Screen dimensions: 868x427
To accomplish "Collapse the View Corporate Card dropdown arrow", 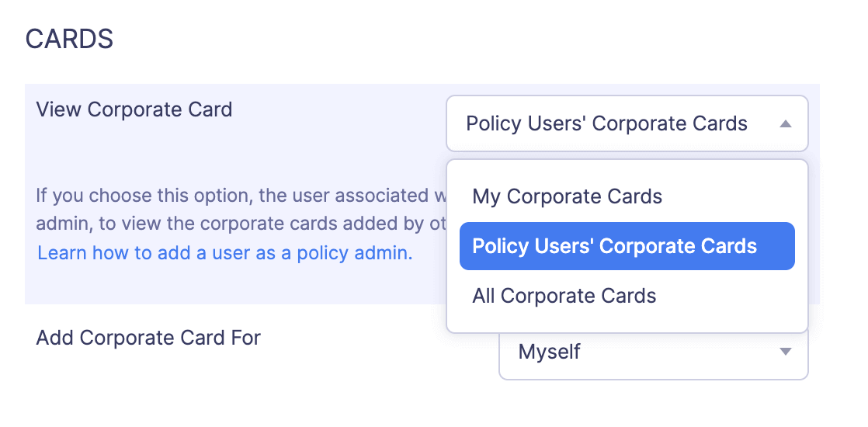I will coord(785,123).
